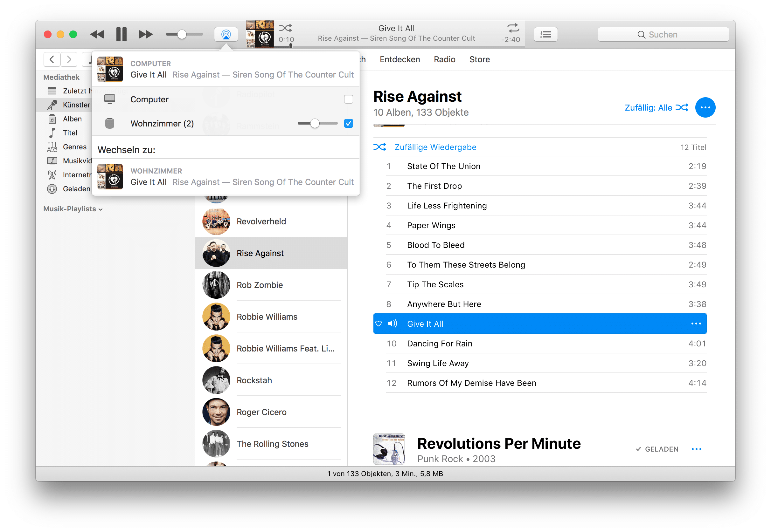Select the COMPUTER now playing entry
Screen dimensions: 771x532
pyautogui.click(x=226, y=69)
